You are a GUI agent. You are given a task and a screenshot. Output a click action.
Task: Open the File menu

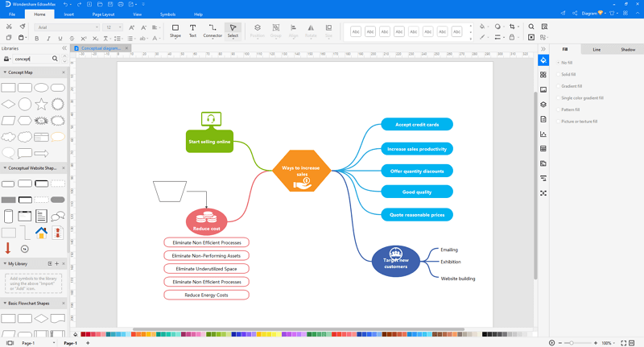12,14
